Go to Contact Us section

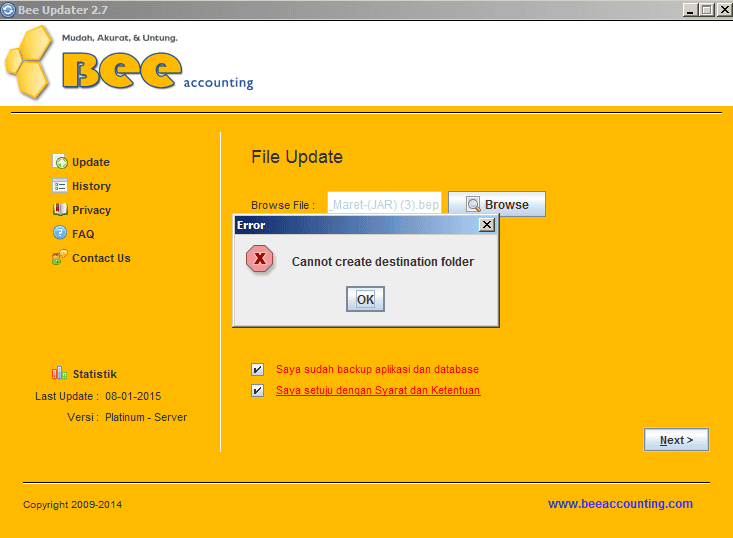point(101,258)
